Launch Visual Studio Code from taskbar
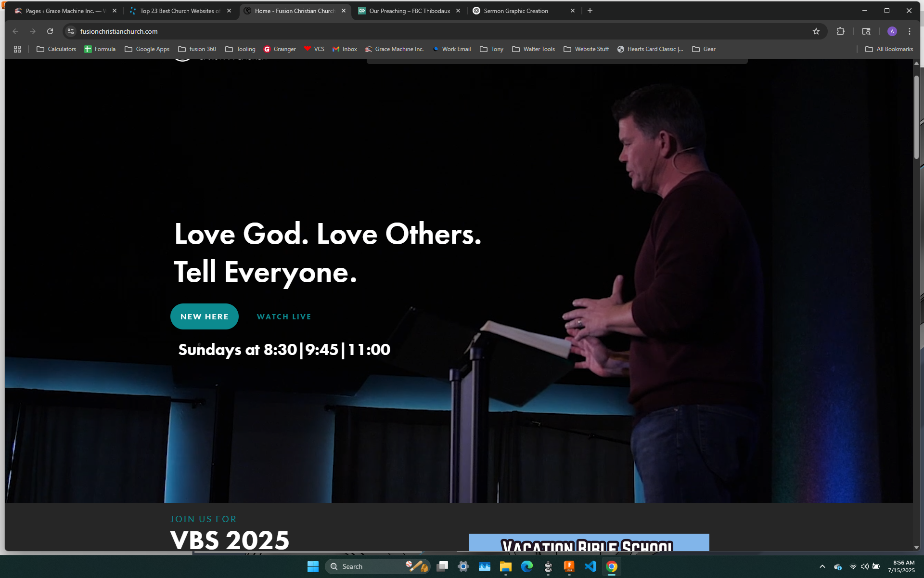Screen dimensions: 924x578 click(x=590, y=566)
